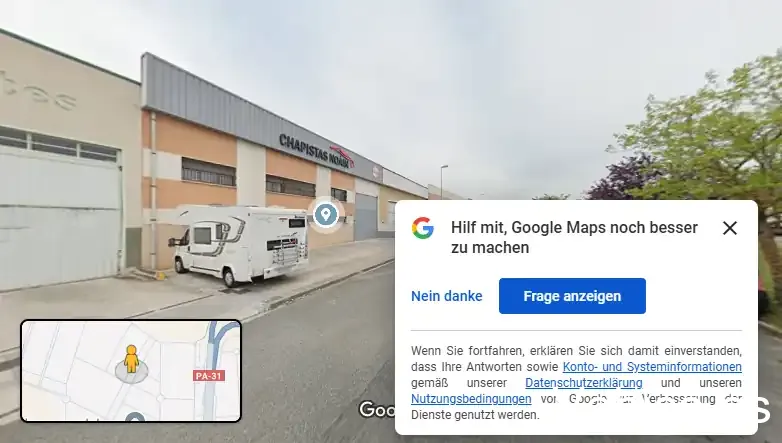
Task: Click the yellow Pegman on the minimap
Action: click(131, 359)
